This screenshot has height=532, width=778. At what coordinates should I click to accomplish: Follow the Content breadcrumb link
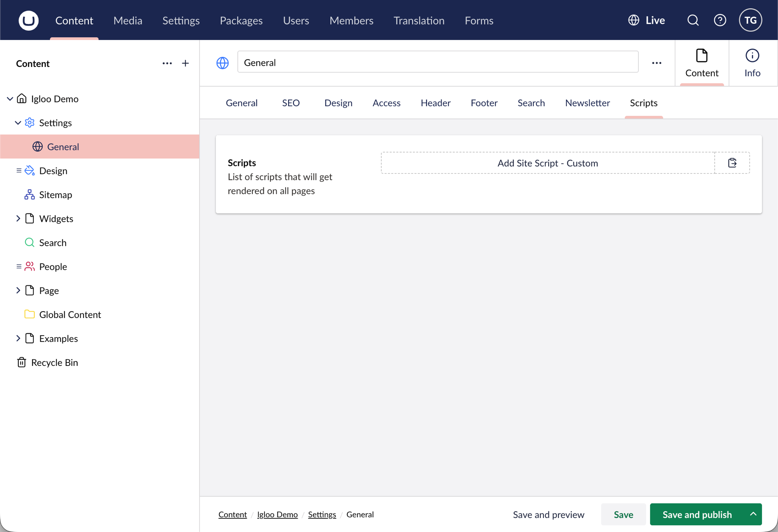(x=233, y=514)
